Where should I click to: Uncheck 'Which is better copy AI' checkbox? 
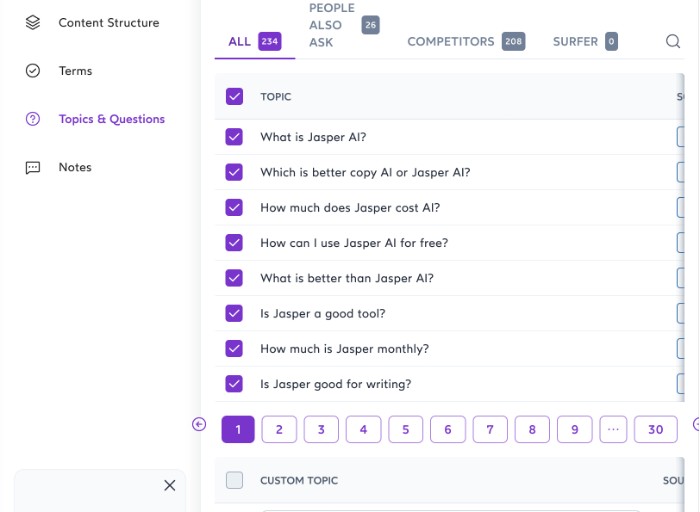click(x=234, y=172)
